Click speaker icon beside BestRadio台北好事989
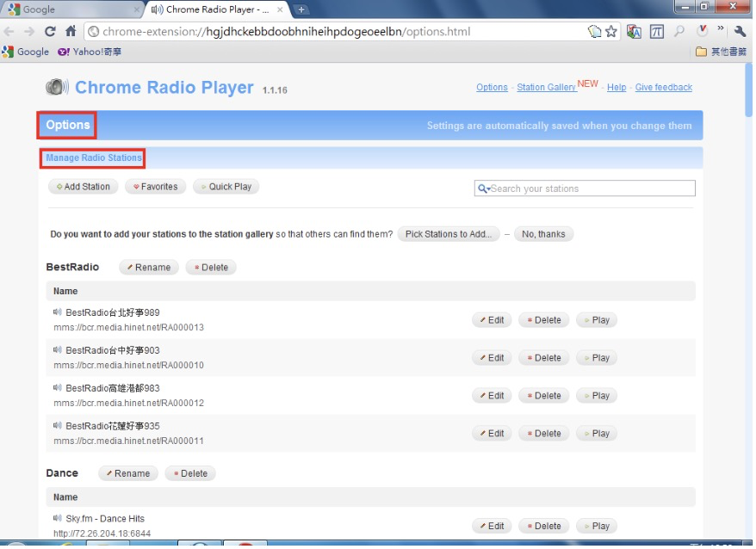The width and height of the screenshot is (756, 549). [58, 312]
